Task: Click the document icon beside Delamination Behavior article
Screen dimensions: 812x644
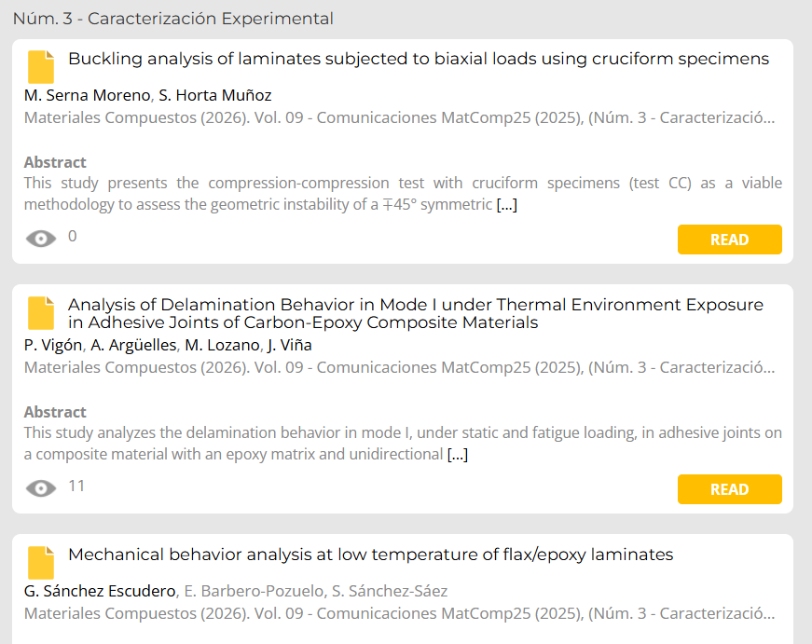Action: pyautogui.click(x=41, y=313)
